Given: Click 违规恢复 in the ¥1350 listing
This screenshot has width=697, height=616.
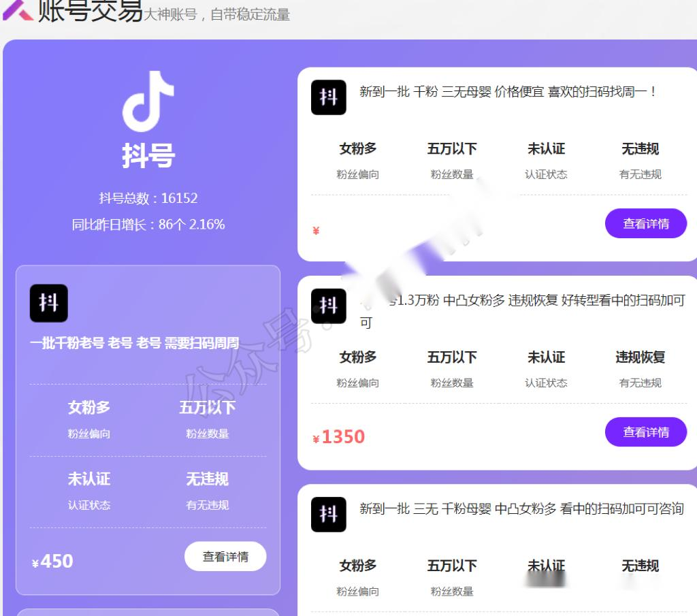Looking at the screenshot, I should click(640, 357).
